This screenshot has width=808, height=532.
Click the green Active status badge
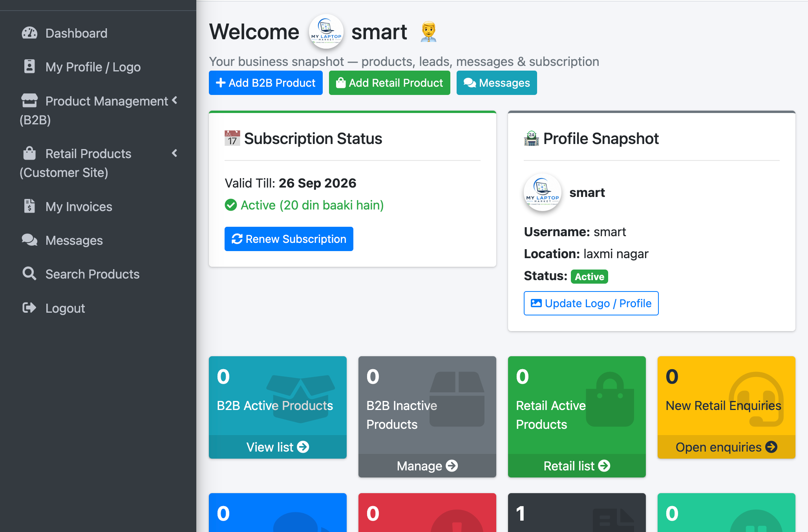coord(589,277)
